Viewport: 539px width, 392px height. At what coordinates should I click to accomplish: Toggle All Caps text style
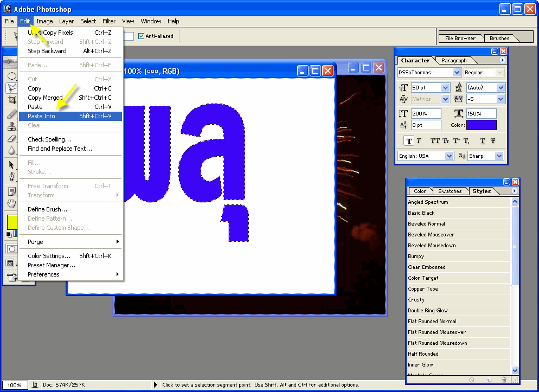pyautogui.click(x=435, y=141)
